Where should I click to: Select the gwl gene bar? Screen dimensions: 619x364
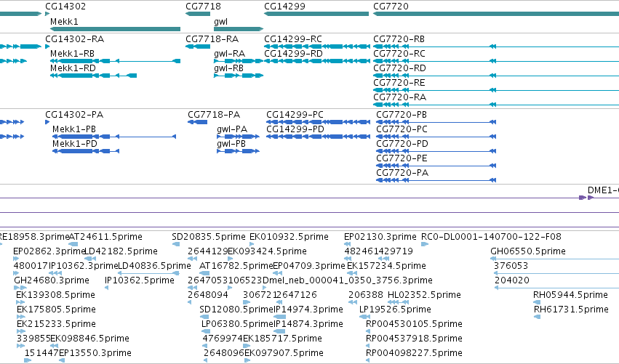point(239,29)
